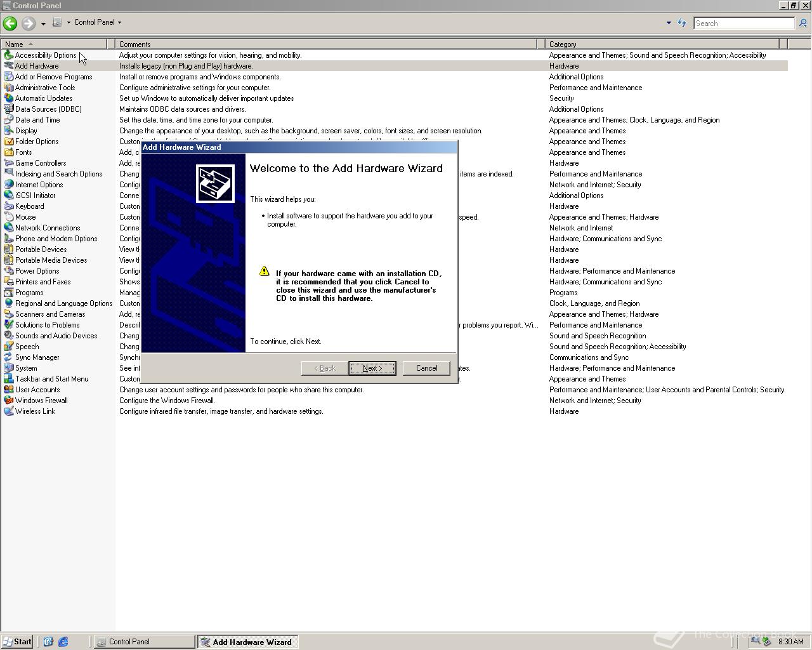The height and width of the screenshot is (650, 812).
Task: Click the Game Controllers icon
Action: point(8,163)
